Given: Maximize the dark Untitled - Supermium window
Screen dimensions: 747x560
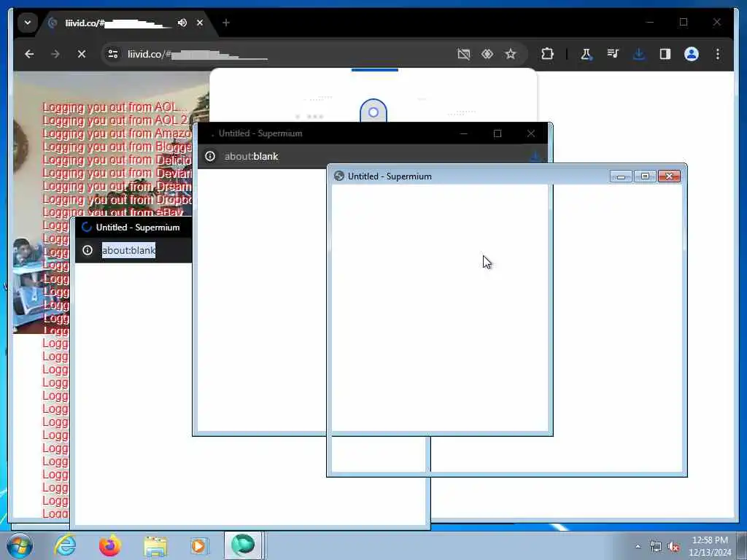Looking at the screenshot, I should pos(498,133).
